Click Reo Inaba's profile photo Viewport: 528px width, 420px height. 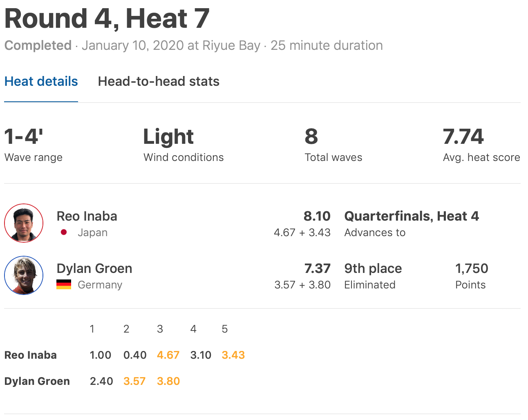(x=24, y=223)
